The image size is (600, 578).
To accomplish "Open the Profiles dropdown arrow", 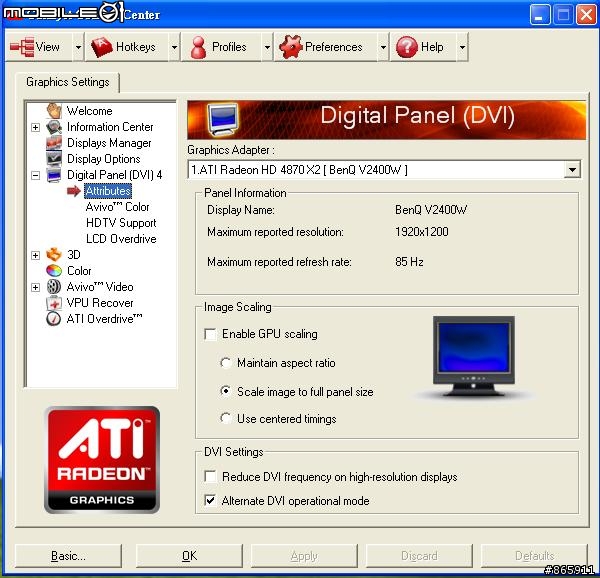I will point(267,47).
